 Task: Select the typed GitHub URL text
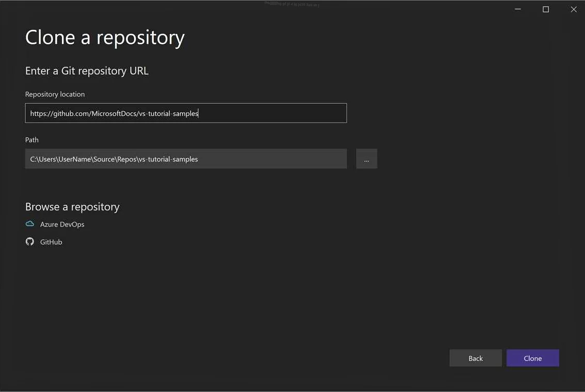[114, 113]
